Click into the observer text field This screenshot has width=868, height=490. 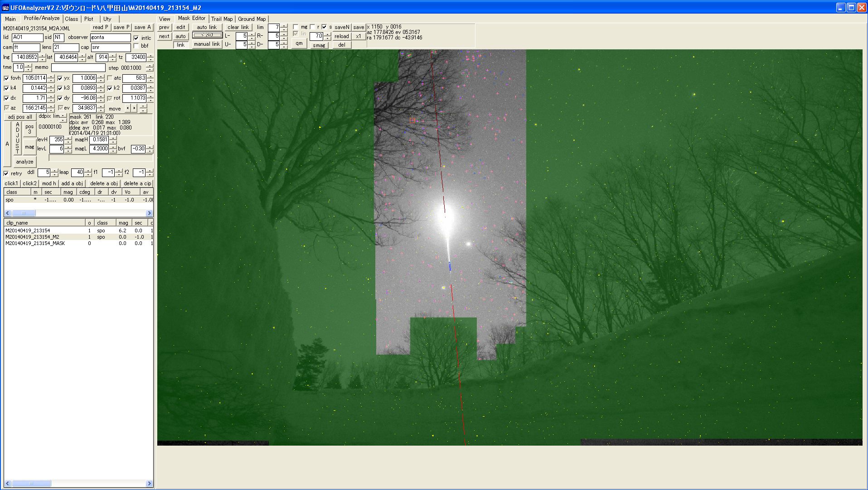(110, 38)
